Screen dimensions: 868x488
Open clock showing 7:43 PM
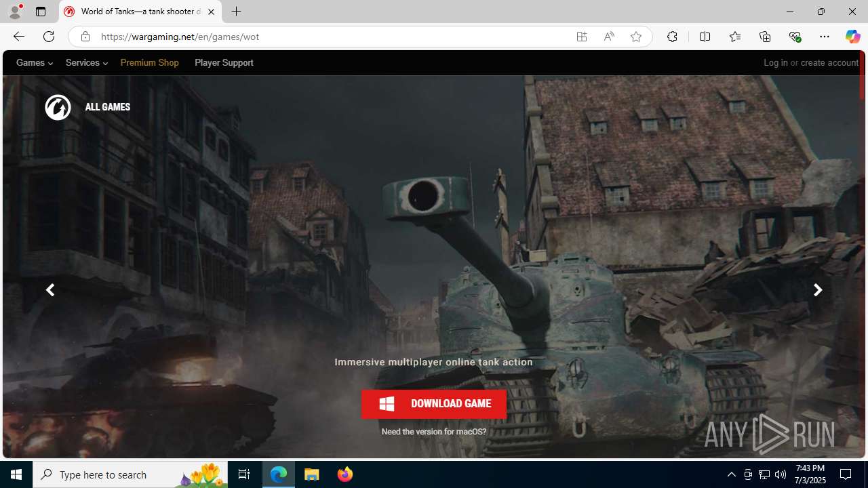pyautogui.click(x=810, y=474)
